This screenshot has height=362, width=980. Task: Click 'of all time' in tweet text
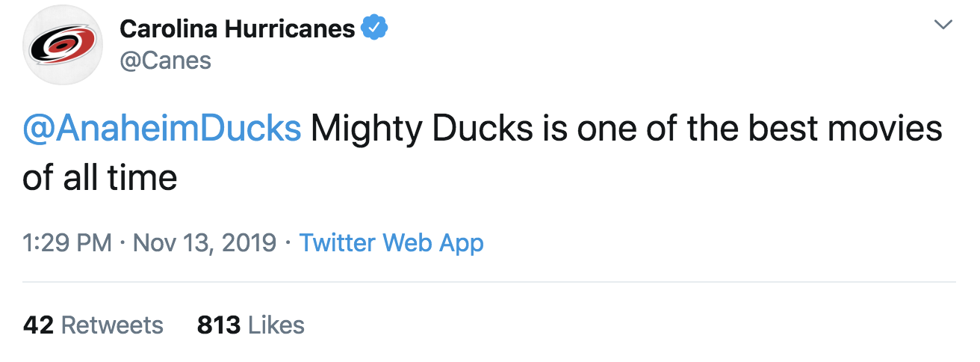(x=99, y=177)
